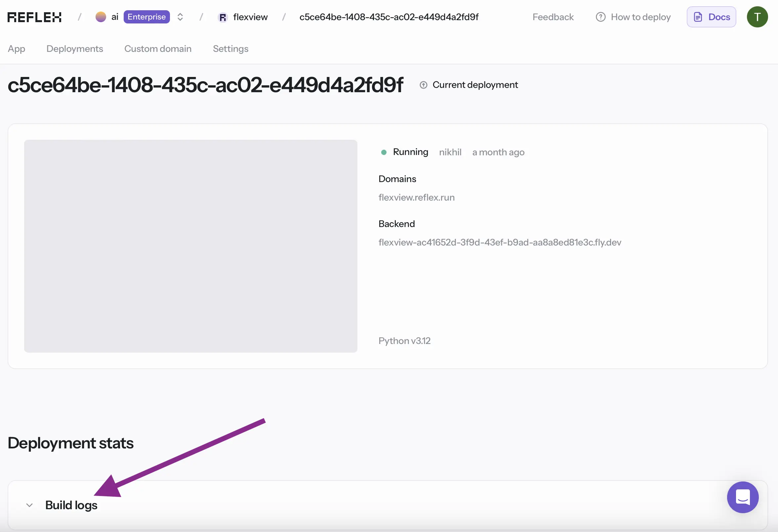This screenshot has height=532, width=778.
Task: Click the app preview thumbnail
Action: [190, 246]
